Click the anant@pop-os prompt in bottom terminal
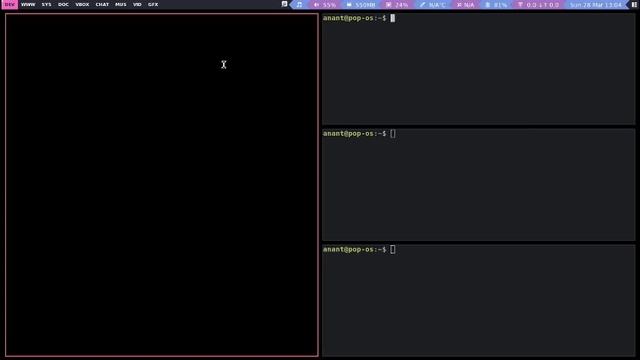The height and width of the screenshot is (360, 640). coord(354,249)
